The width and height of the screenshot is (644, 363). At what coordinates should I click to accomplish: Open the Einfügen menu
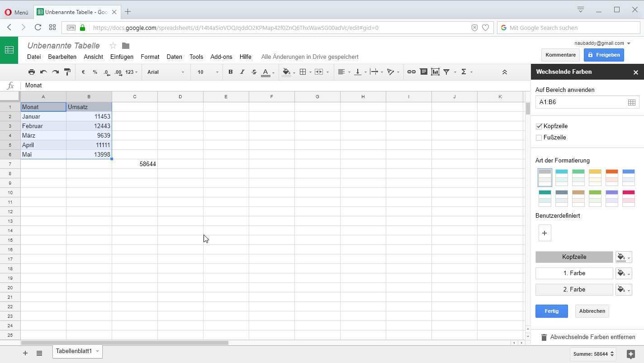tap(122, 57)
